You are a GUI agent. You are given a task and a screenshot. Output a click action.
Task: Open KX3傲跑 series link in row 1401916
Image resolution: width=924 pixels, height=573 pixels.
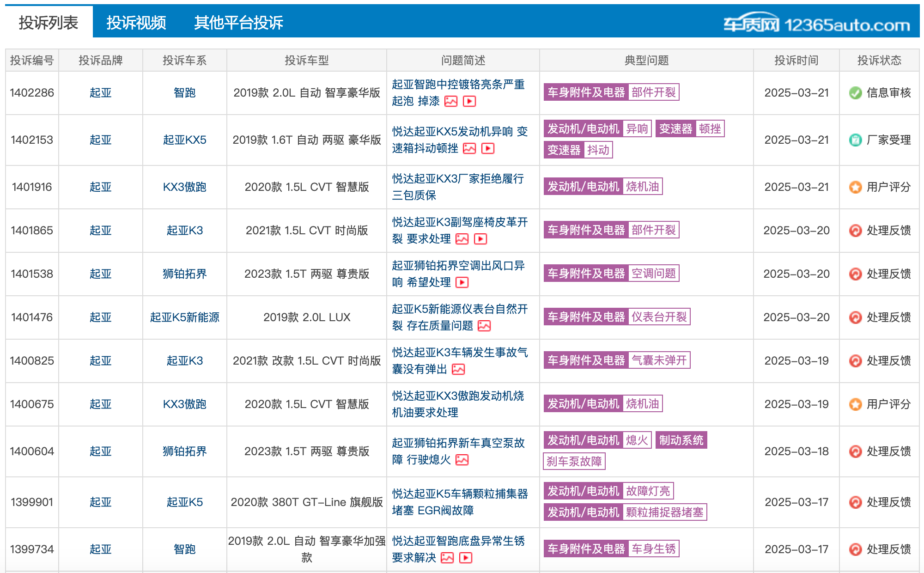[x=184, y=187]
